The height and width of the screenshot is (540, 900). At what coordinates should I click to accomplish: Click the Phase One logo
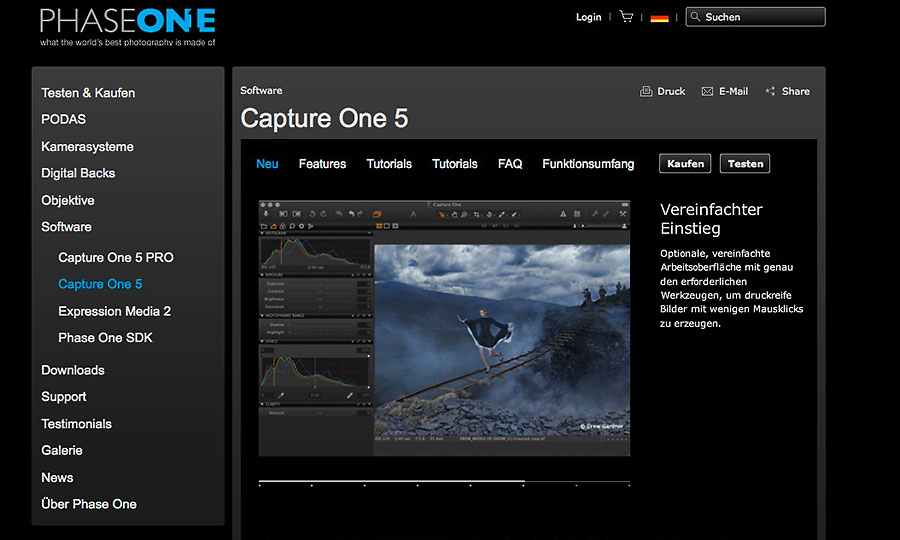(127, 23)
